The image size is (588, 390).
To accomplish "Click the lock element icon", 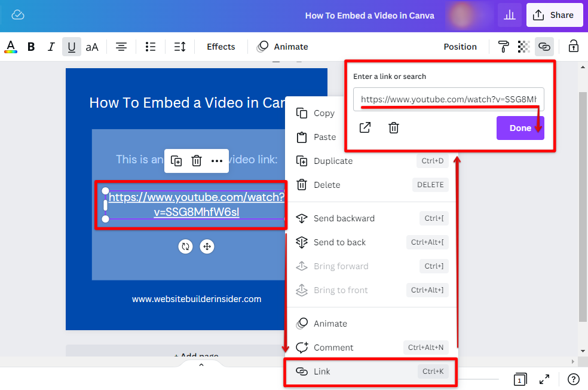I will click(x=573, y=47).
